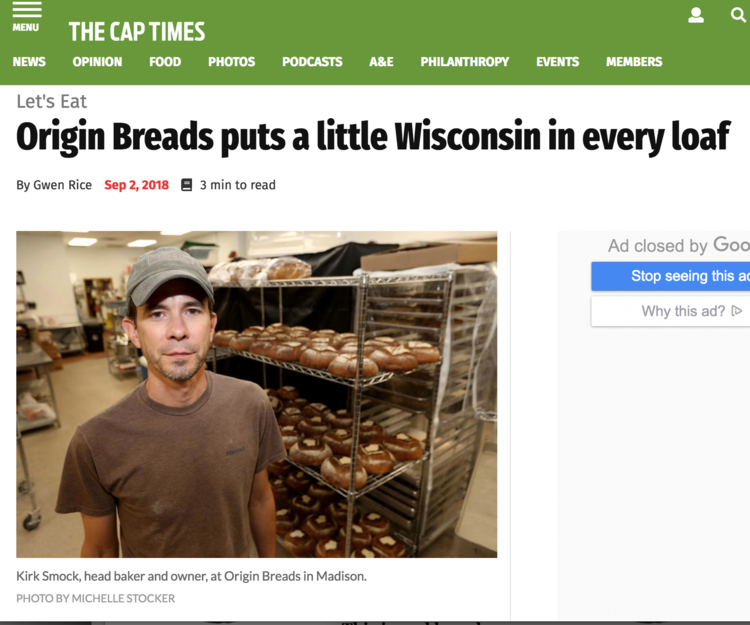
Task: Go to the A&E section
Action: tap(381, 62)
